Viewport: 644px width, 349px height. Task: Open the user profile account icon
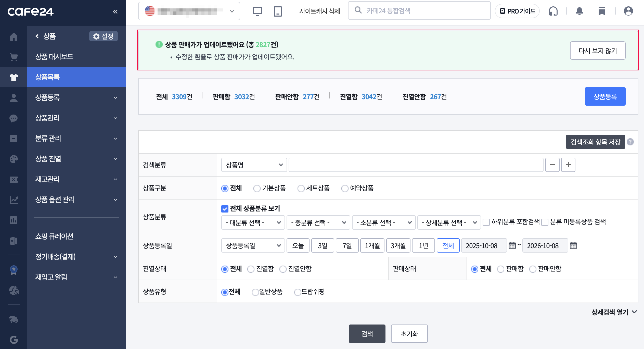[x=628, y=11]
